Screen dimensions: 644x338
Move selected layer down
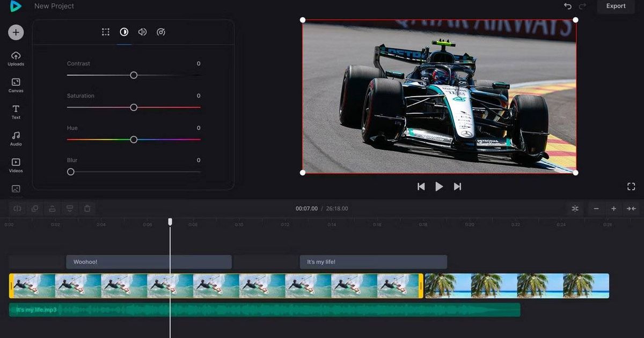click(69, 208)
